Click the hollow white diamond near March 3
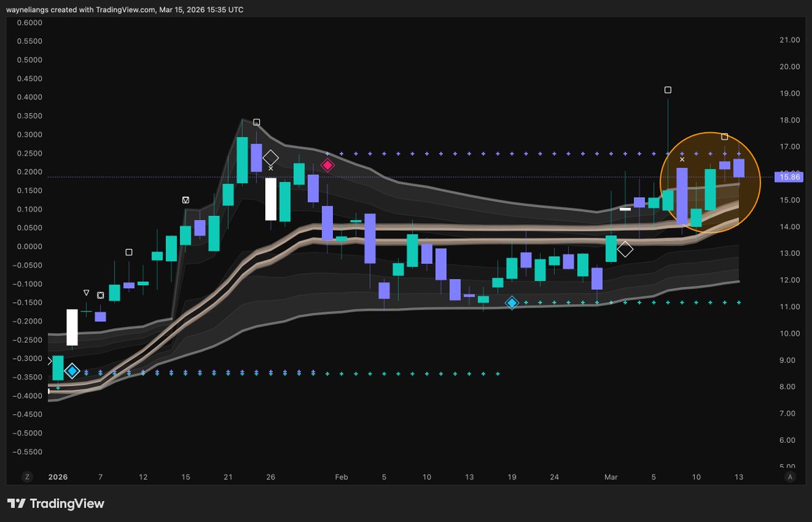 click(x=625, y=249)
